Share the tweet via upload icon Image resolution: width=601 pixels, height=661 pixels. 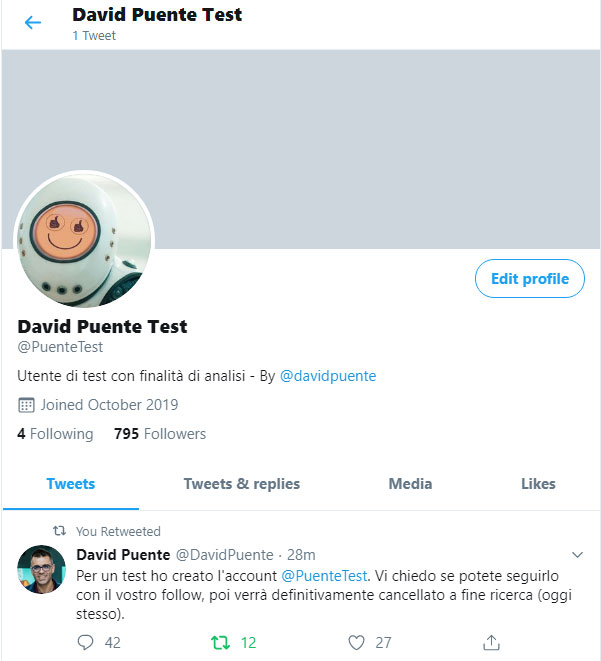tap(491, 642)
